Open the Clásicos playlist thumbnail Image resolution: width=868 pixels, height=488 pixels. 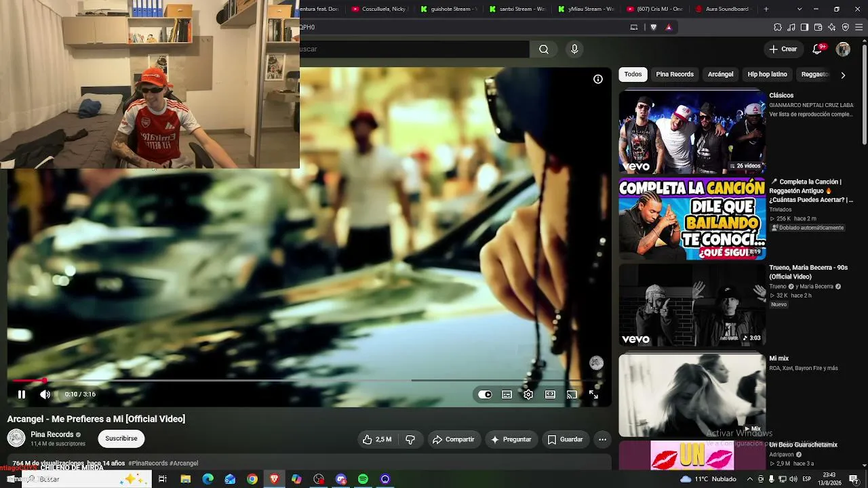point(692,131)
